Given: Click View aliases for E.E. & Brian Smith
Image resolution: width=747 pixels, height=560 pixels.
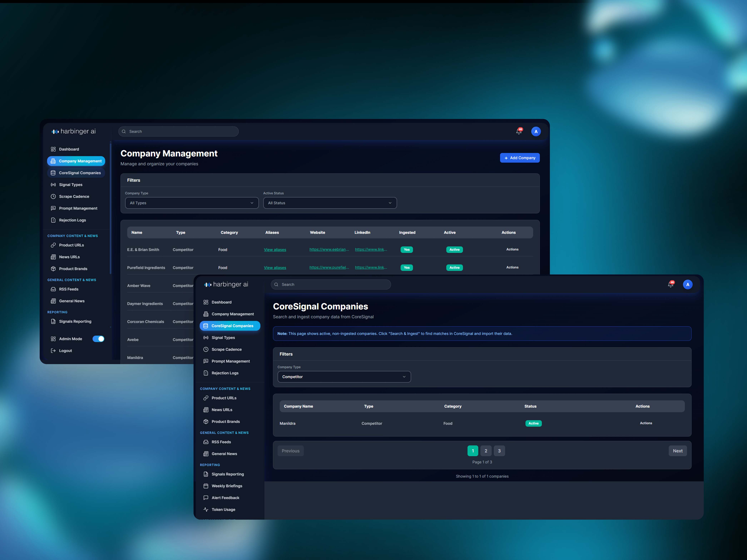Looking at the screenshot, I should (x=275, y=250).
